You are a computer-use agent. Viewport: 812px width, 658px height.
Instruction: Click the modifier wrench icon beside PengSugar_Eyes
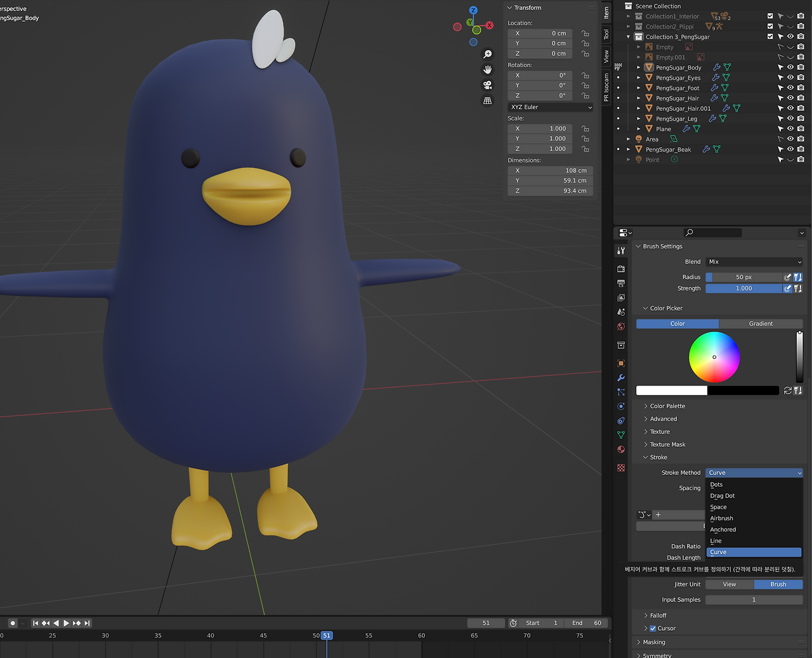(716, 77)
